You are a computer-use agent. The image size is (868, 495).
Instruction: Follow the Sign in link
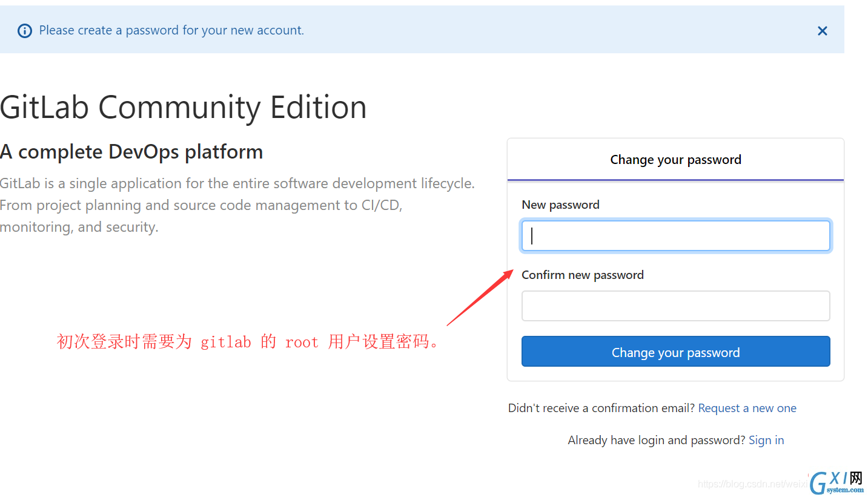pos(766,440)
